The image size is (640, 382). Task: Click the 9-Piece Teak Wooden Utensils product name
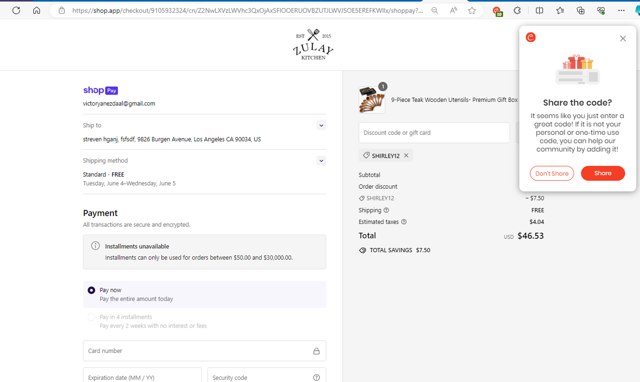coord(454,100)
